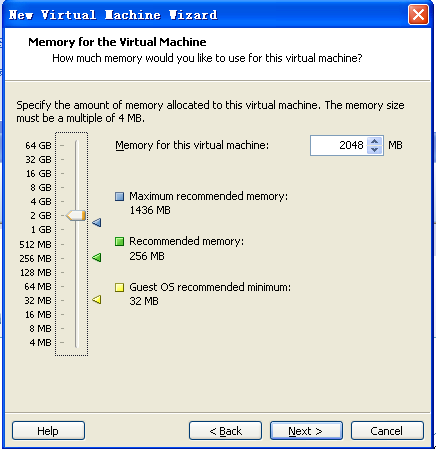This screenshot has height=449, width=436.
Task: Click the yellow Guest OS minimum legend square
Action: pyautogui.click(x=119, y=287)
